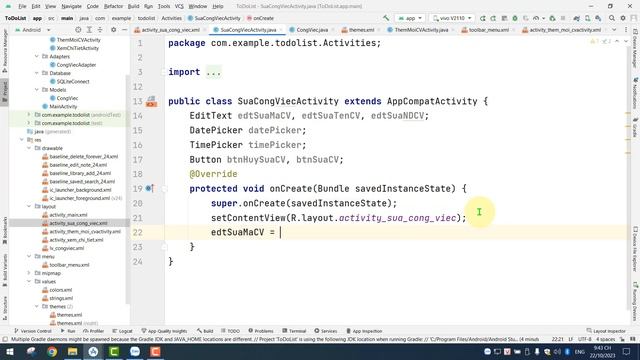Hide the project panel with minus icon

[124, 30]
